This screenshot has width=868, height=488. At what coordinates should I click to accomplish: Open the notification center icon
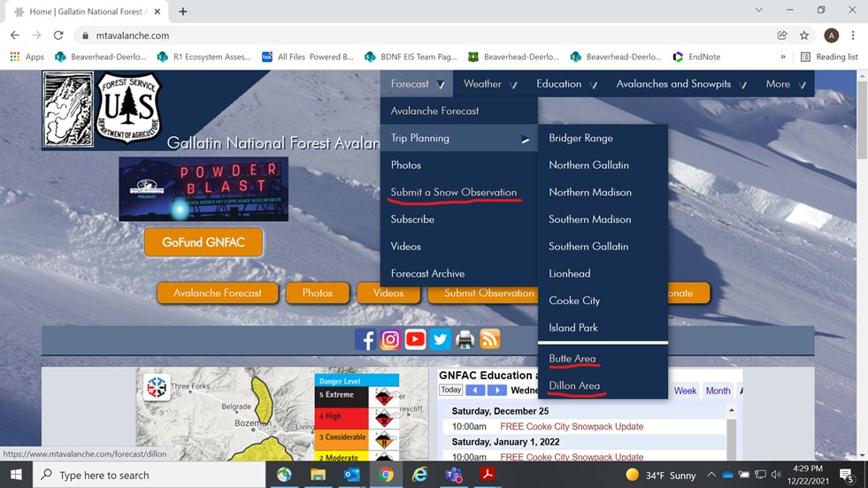pos(847,475)
